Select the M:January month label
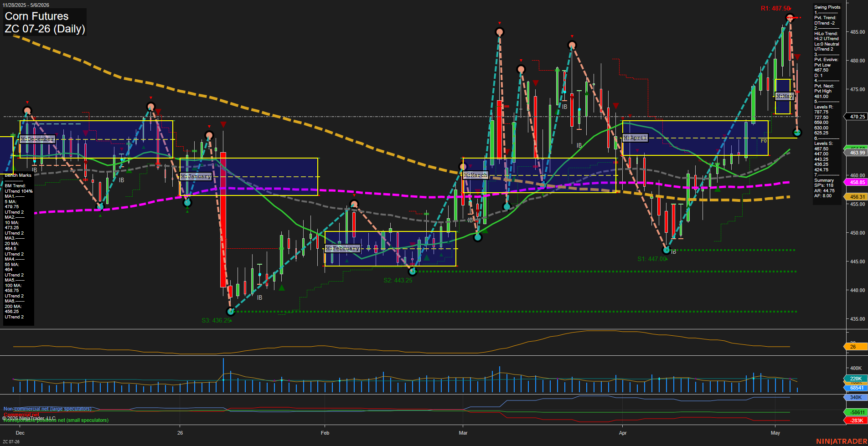The image size is (868, 446). click(x=196, y=176)
